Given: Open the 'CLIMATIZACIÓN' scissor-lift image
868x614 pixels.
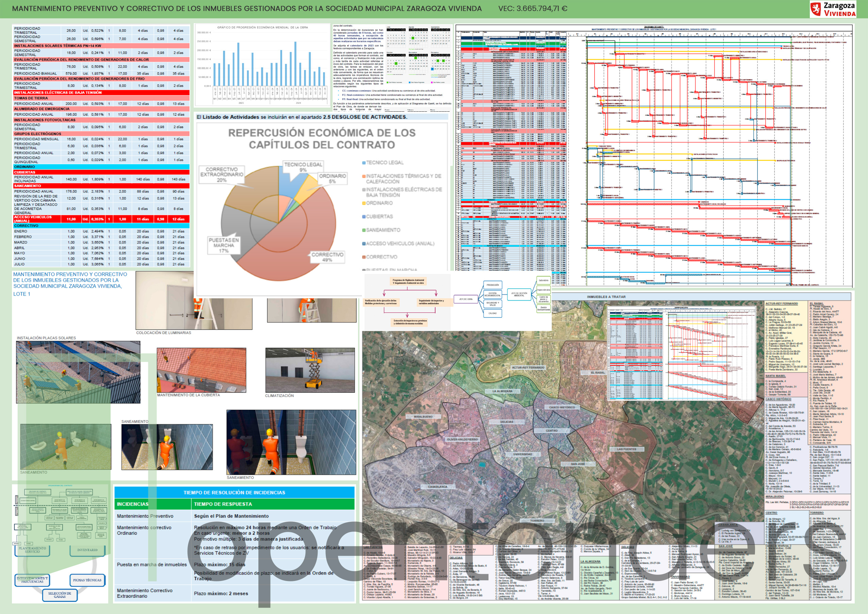Looking at the screenshot, I should pos(310,370).
